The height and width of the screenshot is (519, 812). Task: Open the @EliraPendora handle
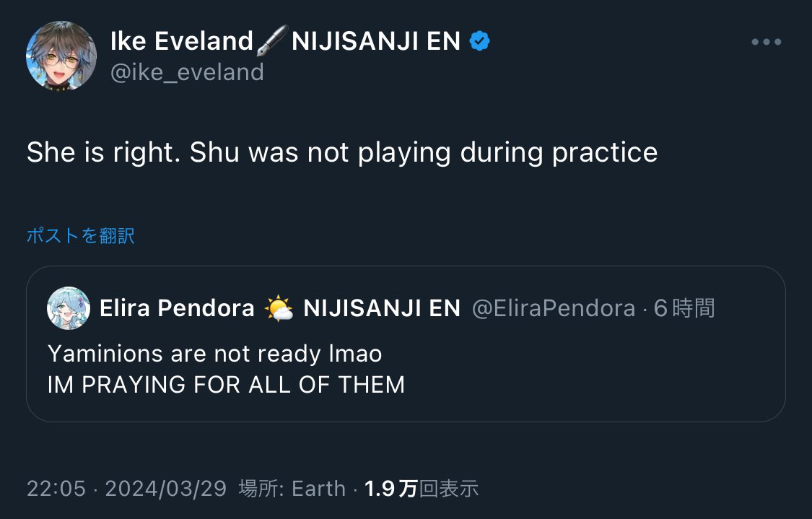point(554,309)
